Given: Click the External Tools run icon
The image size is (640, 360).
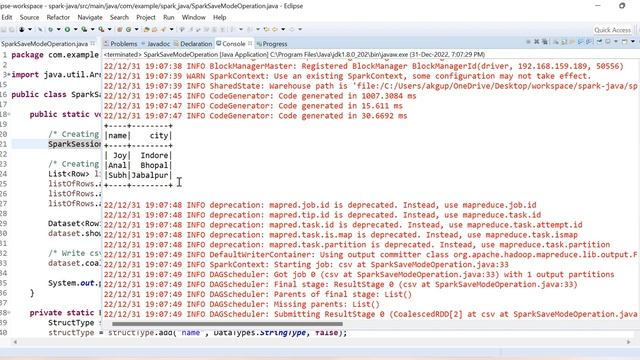Looking at the screenshot, I should click(x=101, y=29).
